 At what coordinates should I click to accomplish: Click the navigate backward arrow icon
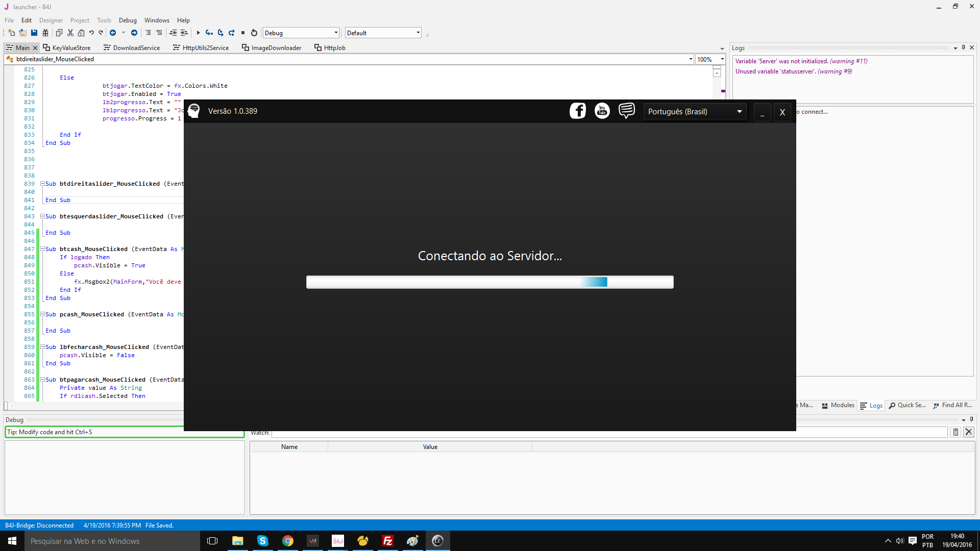tap(113, 33)
